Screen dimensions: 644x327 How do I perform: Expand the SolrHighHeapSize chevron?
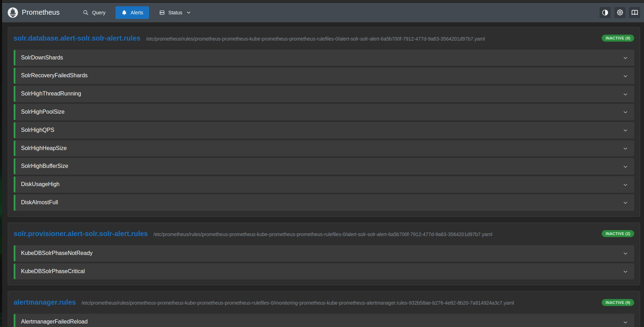[x=625, y=149]
